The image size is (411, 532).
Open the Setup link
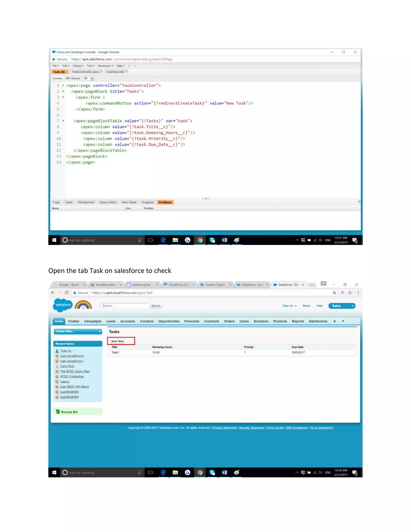tap(306, 306)
